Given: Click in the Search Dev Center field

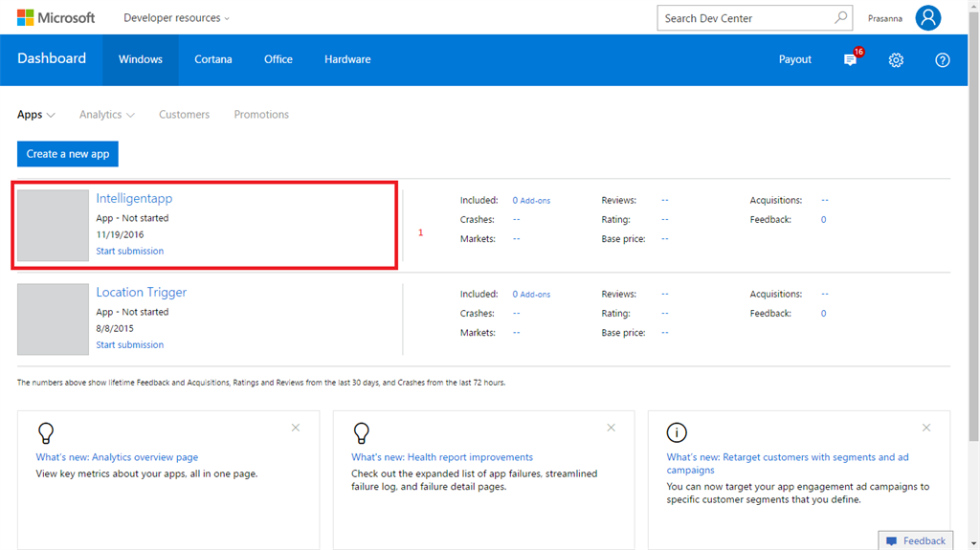Looking at the screenshot, I should tap(742, 17).
